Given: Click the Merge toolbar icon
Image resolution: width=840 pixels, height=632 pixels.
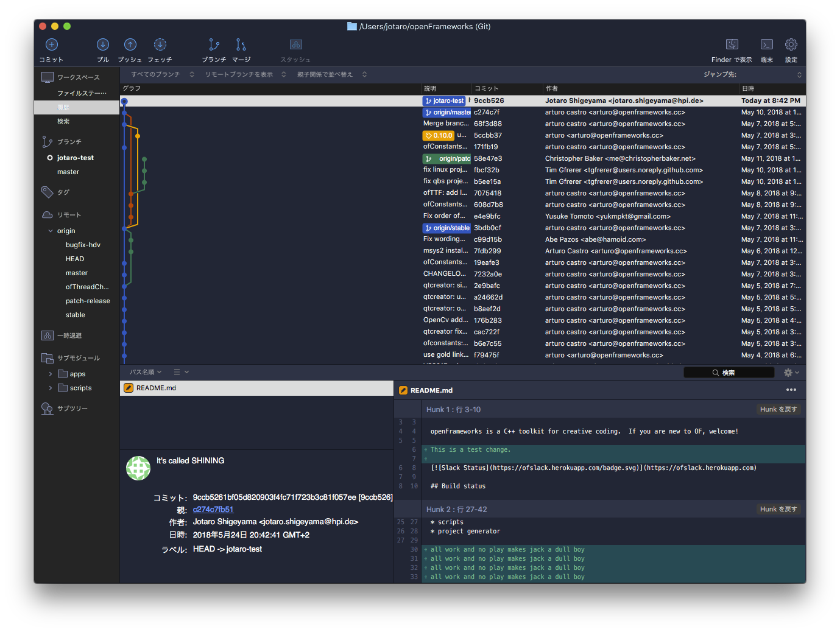Looking at the screenshot, I should click(241, 45).
